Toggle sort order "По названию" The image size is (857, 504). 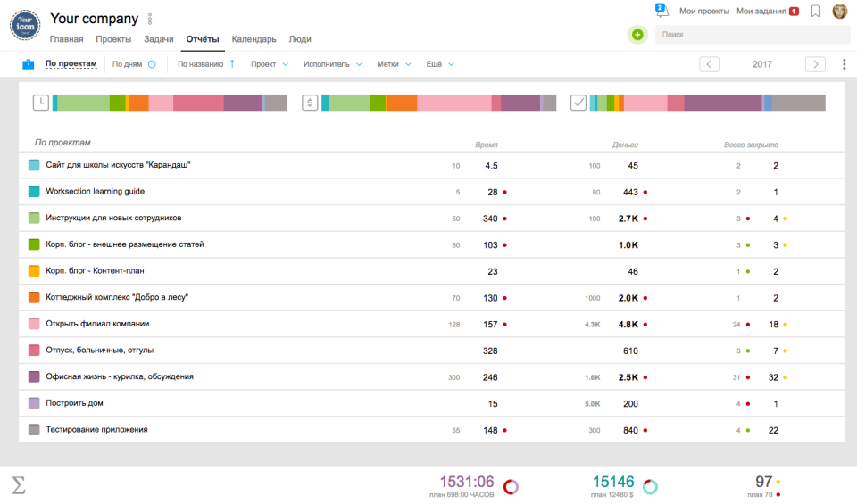point(205,64)
